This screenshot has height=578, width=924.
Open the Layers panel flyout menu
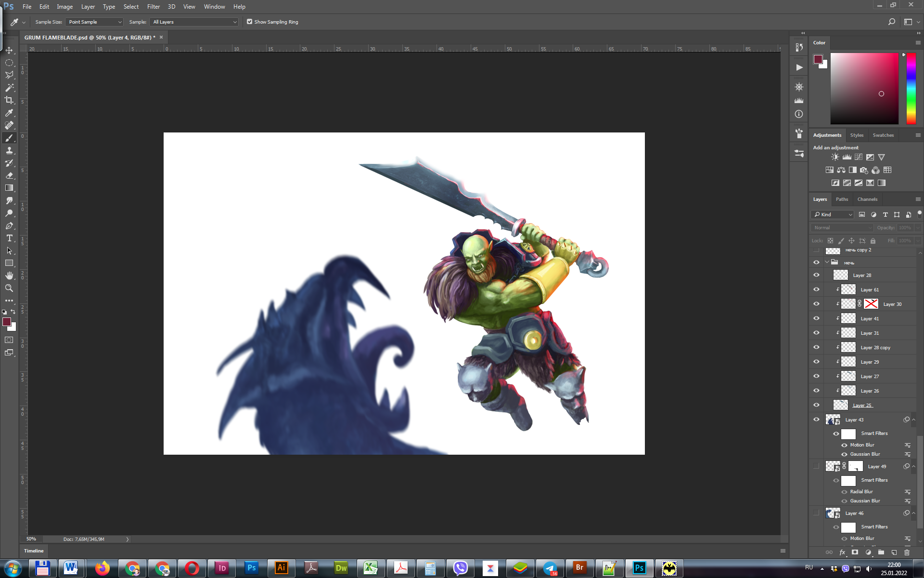918,199
